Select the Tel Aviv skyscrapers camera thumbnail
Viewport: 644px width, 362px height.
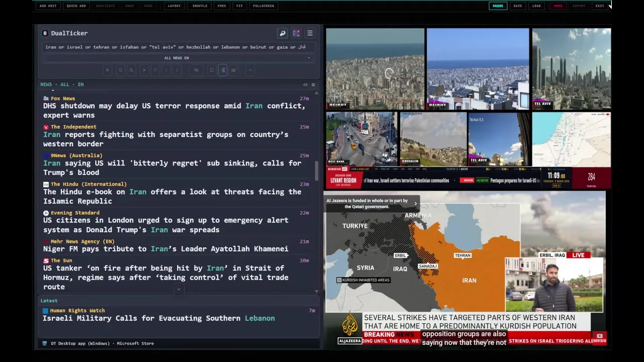click(572, 69)
